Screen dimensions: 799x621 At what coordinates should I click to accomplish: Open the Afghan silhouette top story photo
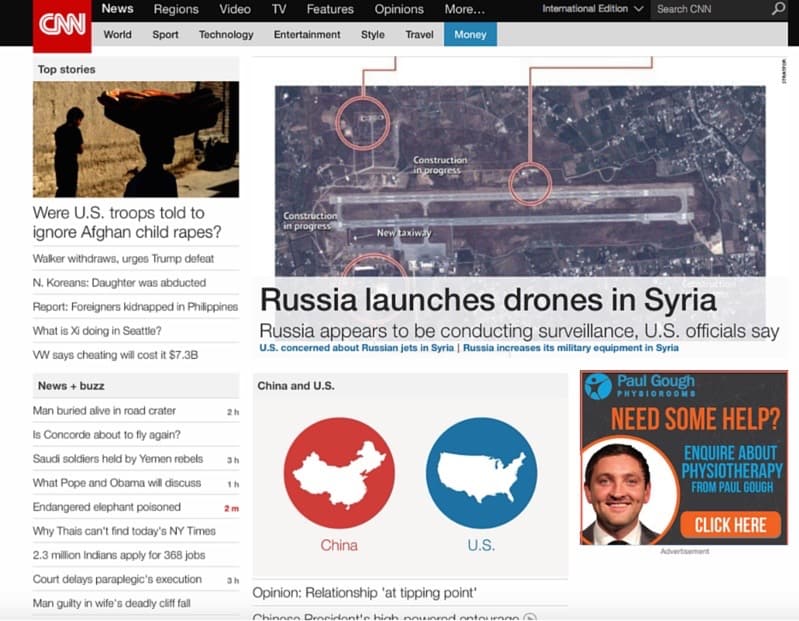point(136,139)
